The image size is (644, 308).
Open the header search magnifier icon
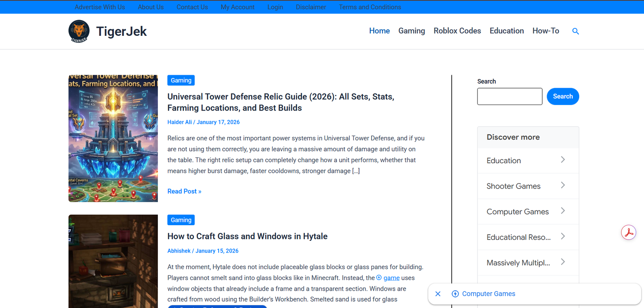[576, 31]
